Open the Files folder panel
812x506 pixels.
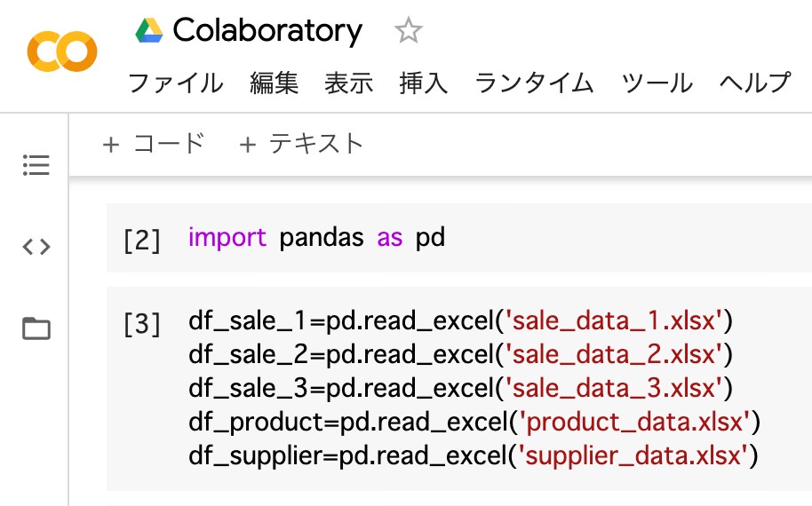pos(36,328)
